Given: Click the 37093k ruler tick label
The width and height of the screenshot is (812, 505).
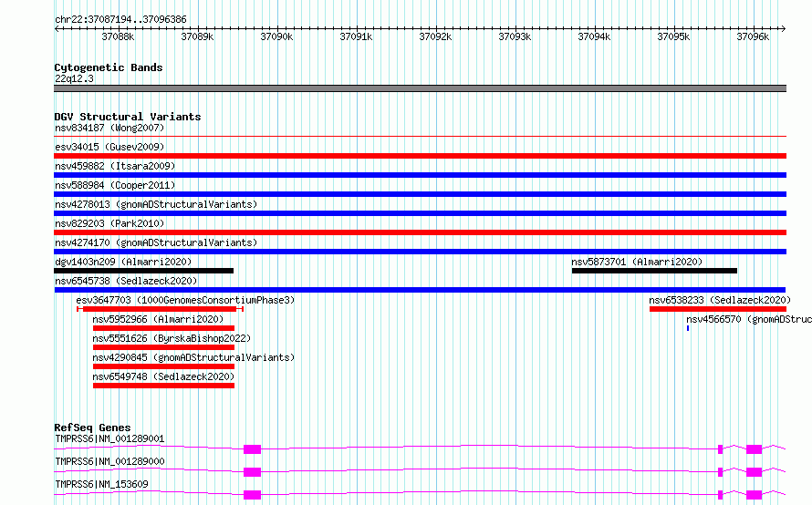Looking at the screenshot, I should tap(515, 36).
